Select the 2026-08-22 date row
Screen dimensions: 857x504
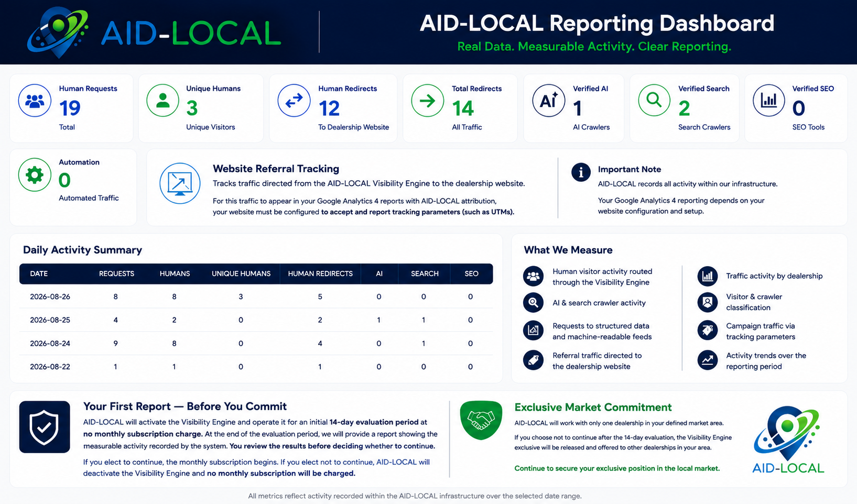(x=256, y=367)
